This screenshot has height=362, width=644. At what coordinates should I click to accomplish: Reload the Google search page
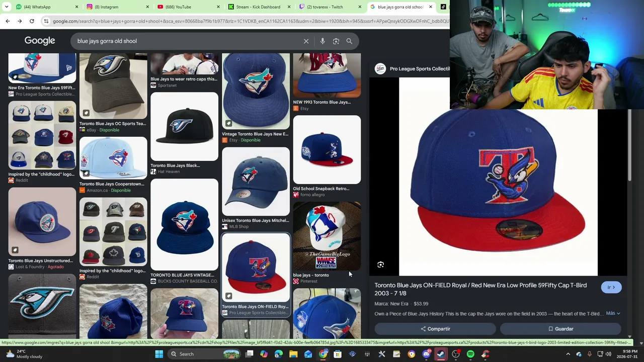pos(32,21)
